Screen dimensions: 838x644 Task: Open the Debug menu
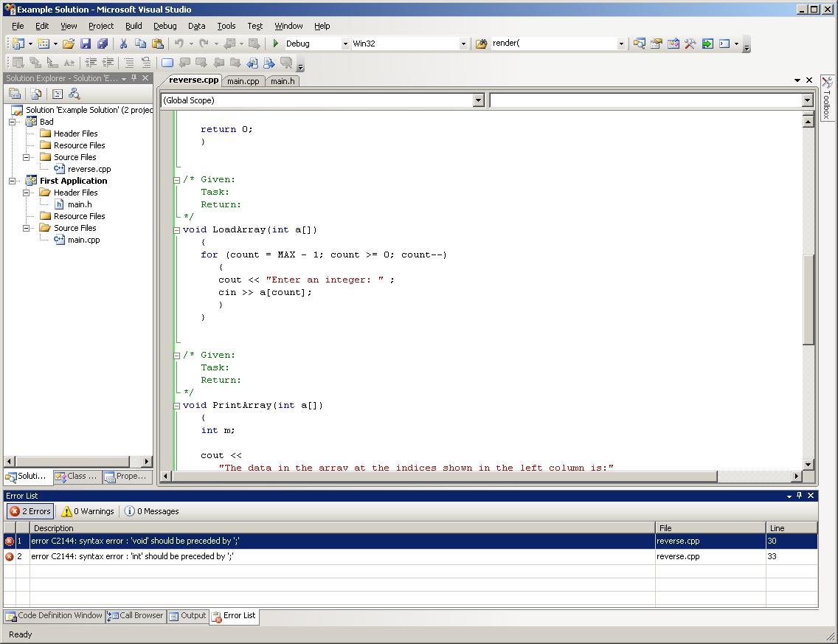(165, 26)
